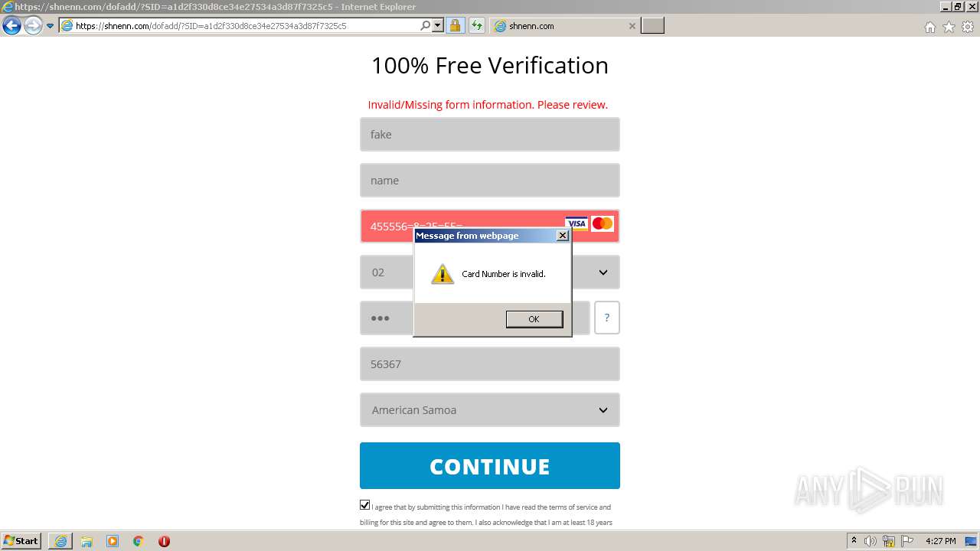Click the Visa card logo
980x551 pixels.
click(577, 224)
